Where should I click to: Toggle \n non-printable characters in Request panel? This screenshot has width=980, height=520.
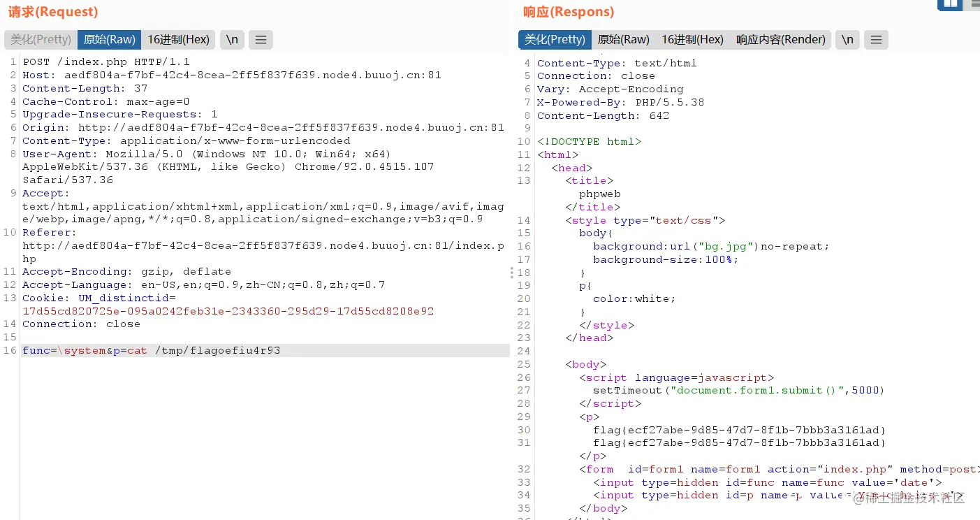[232, 40]
